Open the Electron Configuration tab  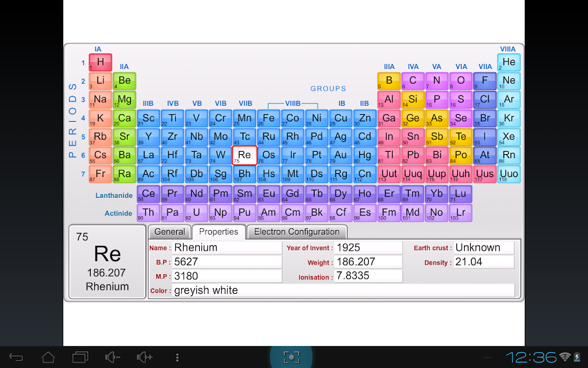pyautogui.click(x=297, y=232)
